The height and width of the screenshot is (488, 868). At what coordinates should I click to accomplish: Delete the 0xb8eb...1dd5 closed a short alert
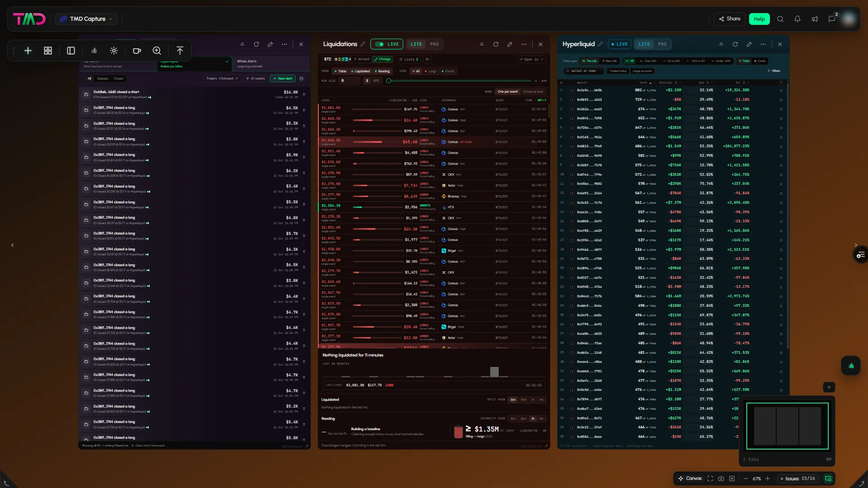pos(304,94)
